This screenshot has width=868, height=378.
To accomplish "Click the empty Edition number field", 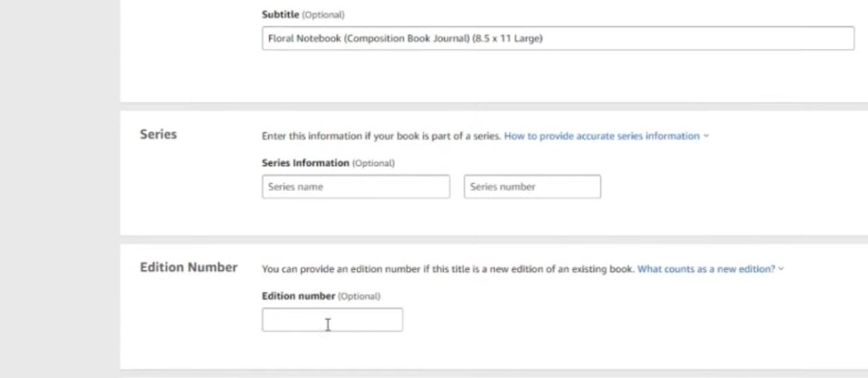I will coord(332,320).
